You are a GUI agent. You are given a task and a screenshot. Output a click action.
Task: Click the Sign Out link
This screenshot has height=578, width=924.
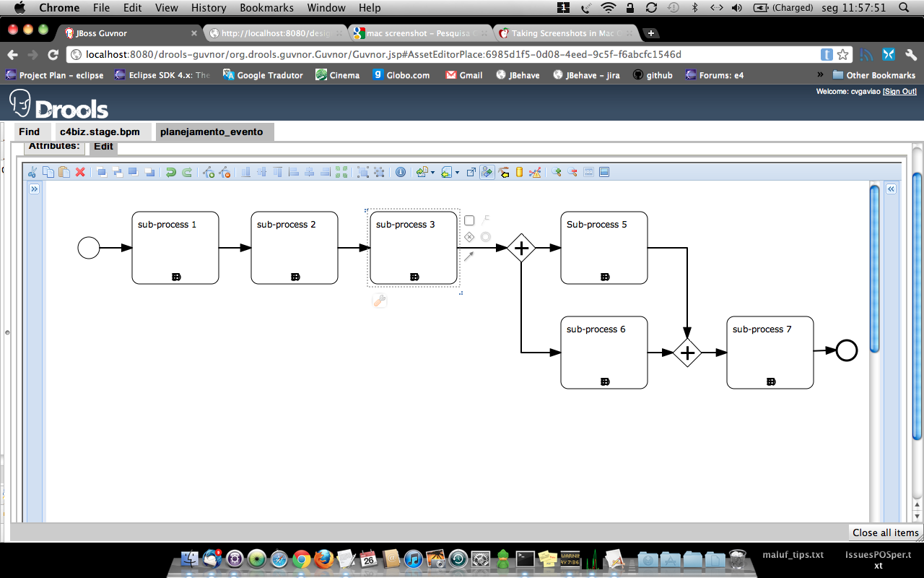coord(899,92)
